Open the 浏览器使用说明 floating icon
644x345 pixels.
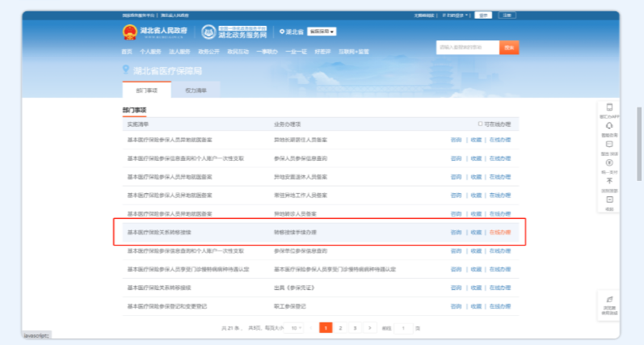[609, 300]
